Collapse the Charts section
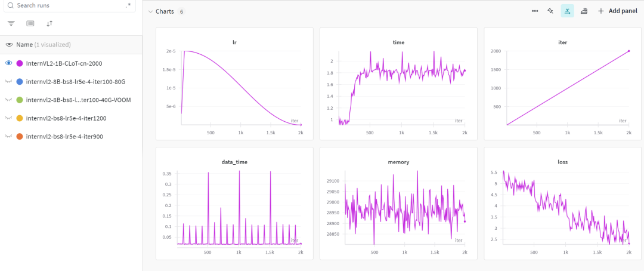 pyautogui.click(x=150, y=11)
